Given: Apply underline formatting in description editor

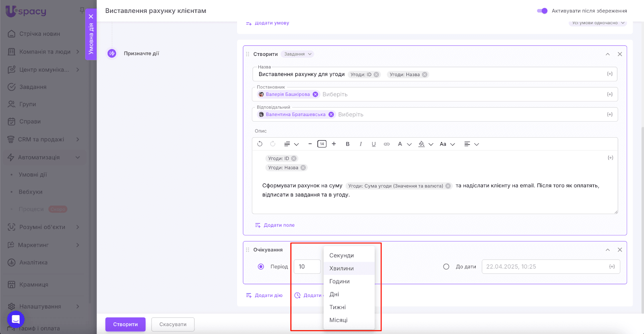Looking at the screenshot, I should (374, 144).
